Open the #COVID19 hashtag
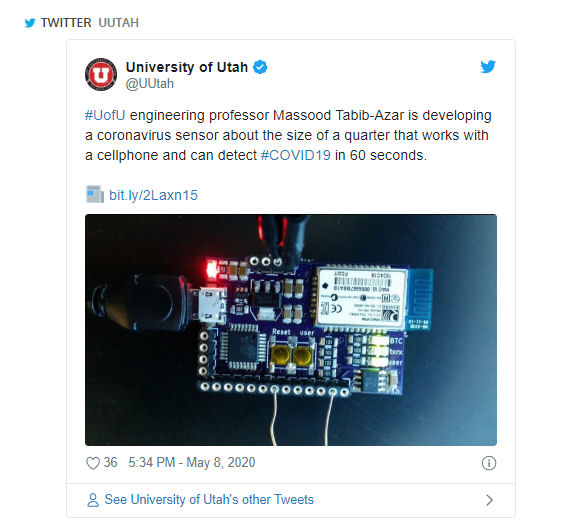 click(x=296, y=155)
